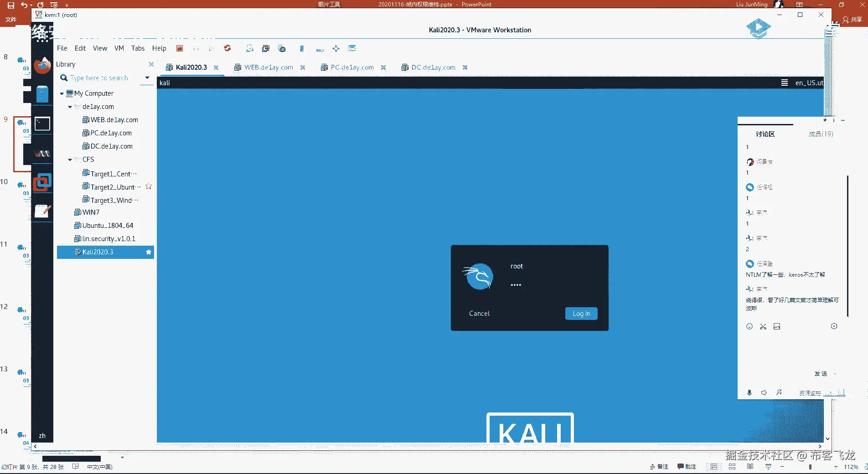Cancel the Kali login dialog
The image size is (868, 474).
[479, 314]
